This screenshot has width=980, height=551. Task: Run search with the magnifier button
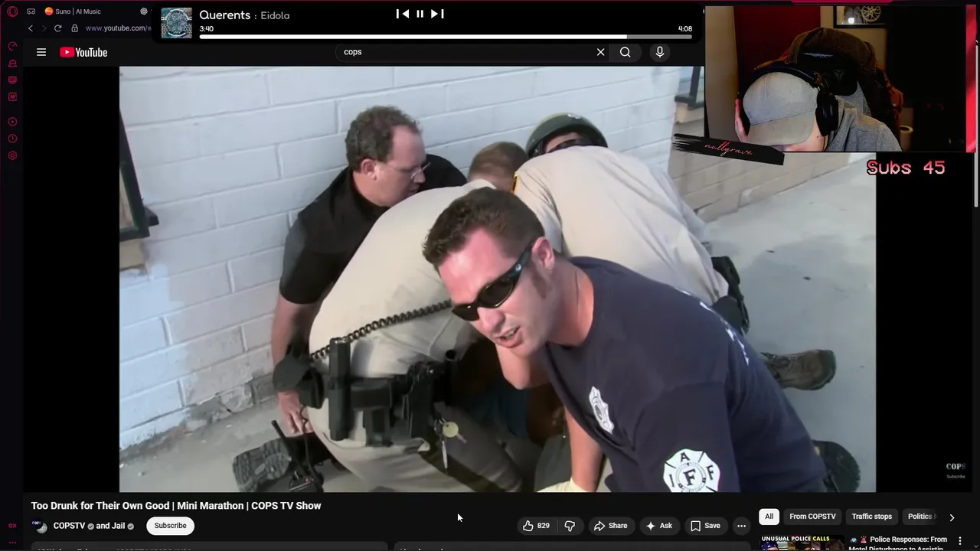point(626,52)
